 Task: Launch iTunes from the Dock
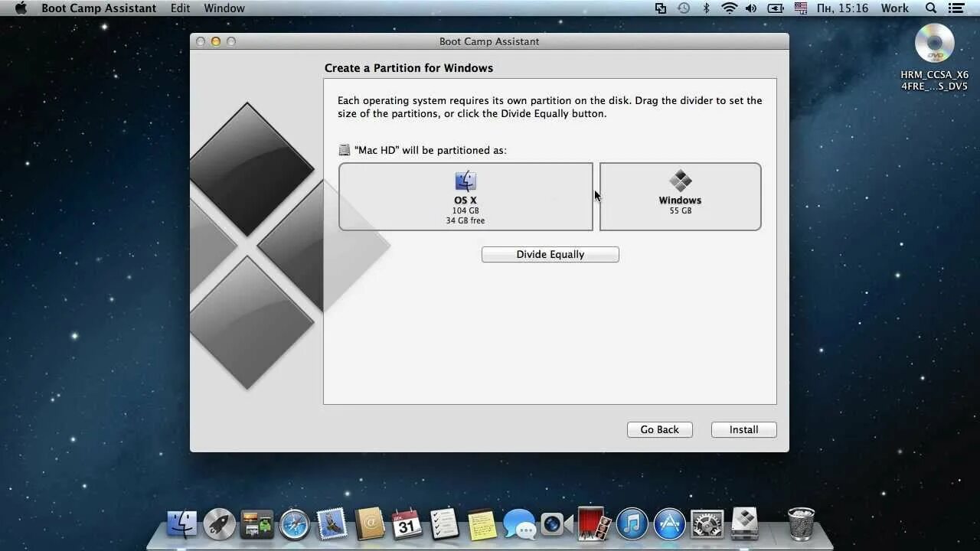pyautogui.click(x=632, y=524)
